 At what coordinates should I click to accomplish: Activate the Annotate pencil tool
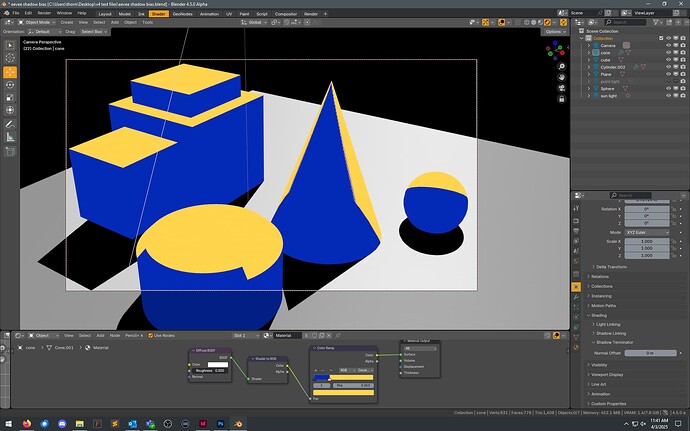point(10,125)
